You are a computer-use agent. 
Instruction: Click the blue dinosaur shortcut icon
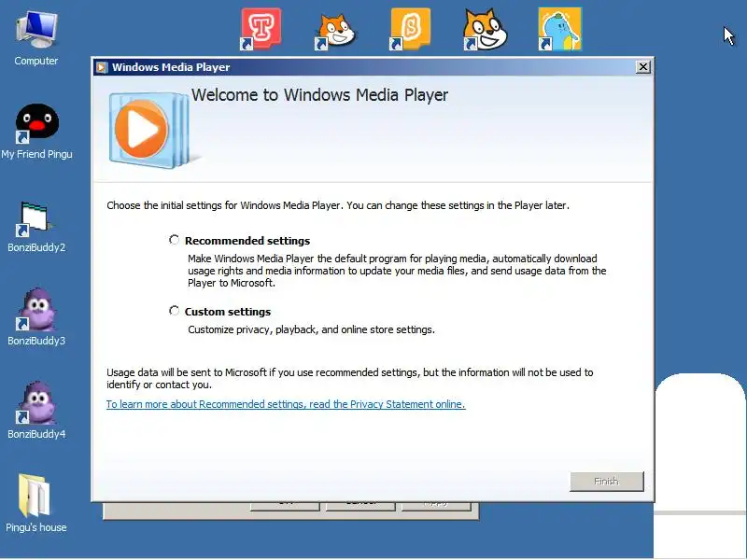[559, 29]
